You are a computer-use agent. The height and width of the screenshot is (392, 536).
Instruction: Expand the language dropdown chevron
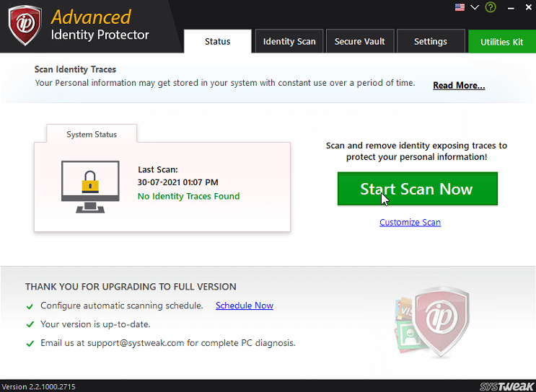click(475, 7)
